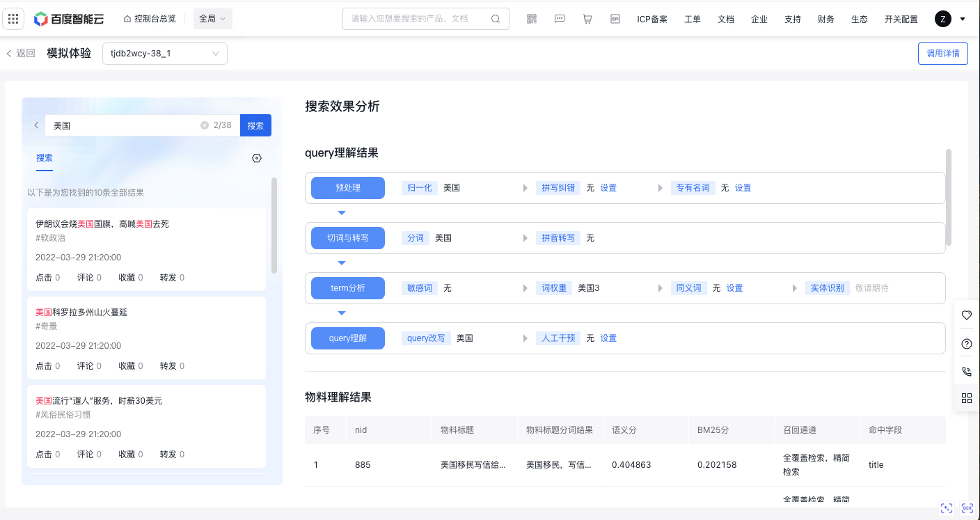
Task: Open the product grid menu icon
Action: coord(13,19)
